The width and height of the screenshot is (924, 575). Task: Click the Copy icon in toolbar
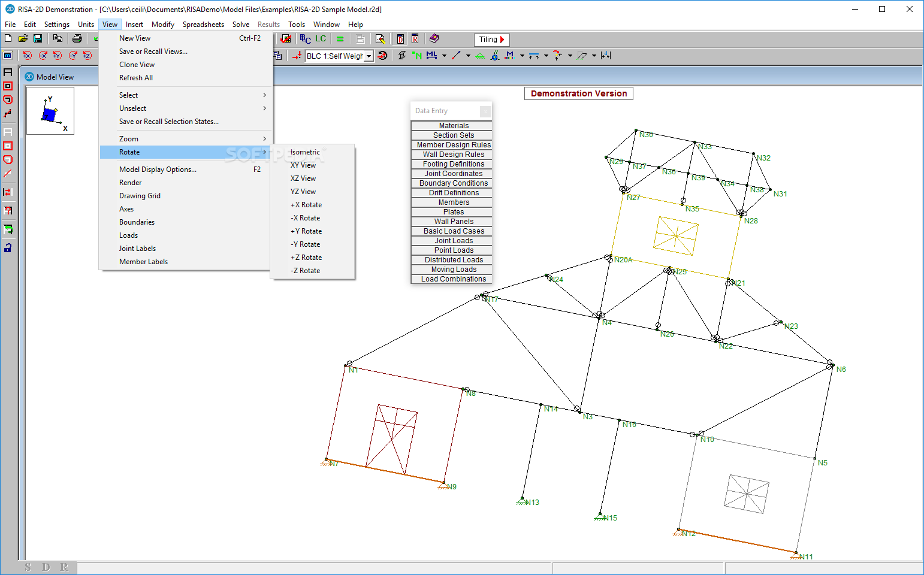pos(58,38)
